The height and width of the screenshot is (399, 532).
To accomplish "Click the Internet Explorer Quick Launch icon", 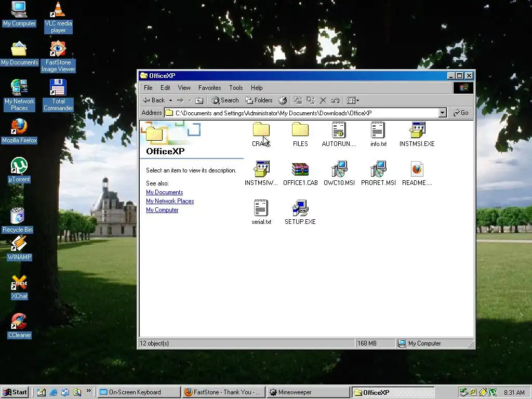I will pyautogui.click(x=54, y=393).
